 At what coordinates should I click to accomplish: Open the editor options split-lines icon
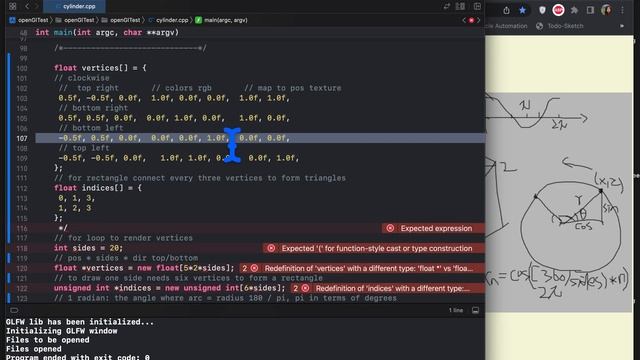click(460, 6)
